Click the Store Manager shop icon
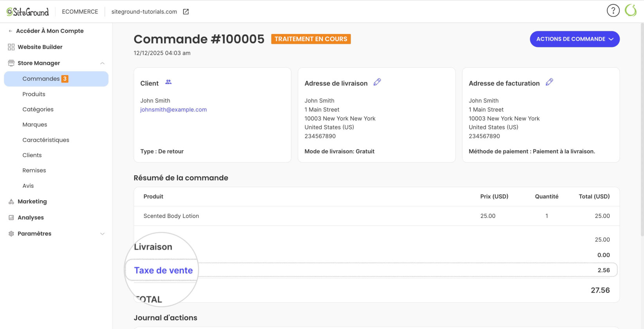This screenshot has height=329, width=644. tap(11, 63)
